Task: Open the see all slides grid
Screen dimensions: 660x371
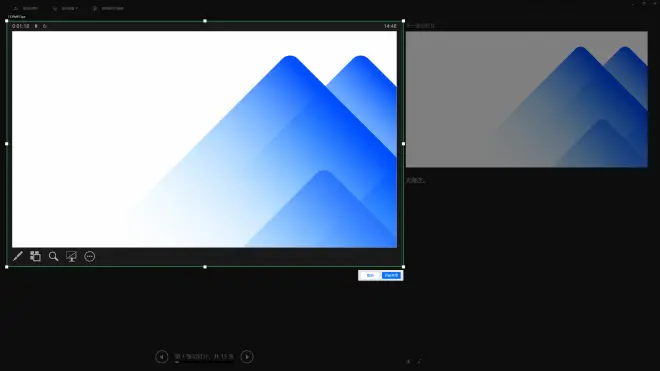Action: tap(35, 256)
